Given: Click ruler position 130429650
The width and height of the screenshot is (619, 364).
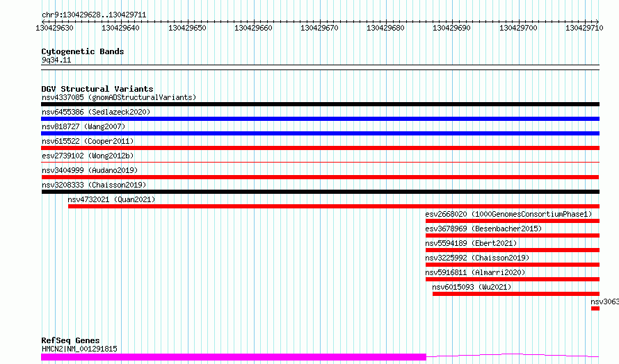Looking at the screenshot, I should click(x=187, y=28).
